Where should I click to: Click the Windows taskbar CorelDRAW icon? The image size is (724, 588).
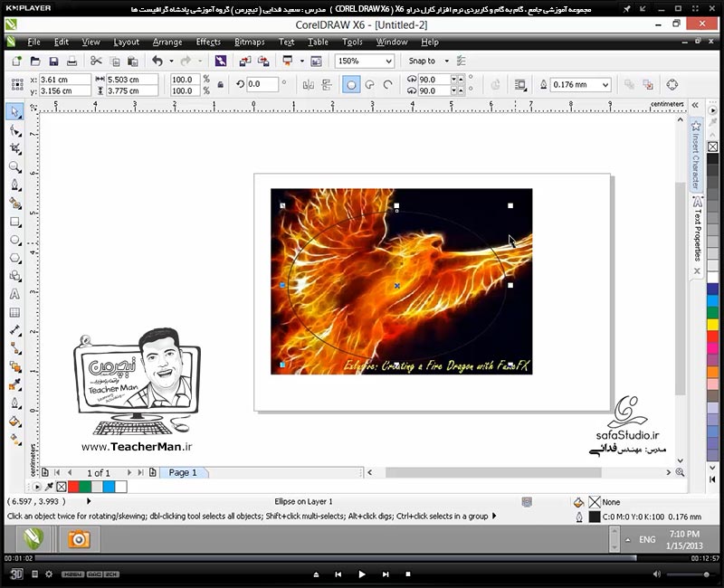(x=34, y=538)
